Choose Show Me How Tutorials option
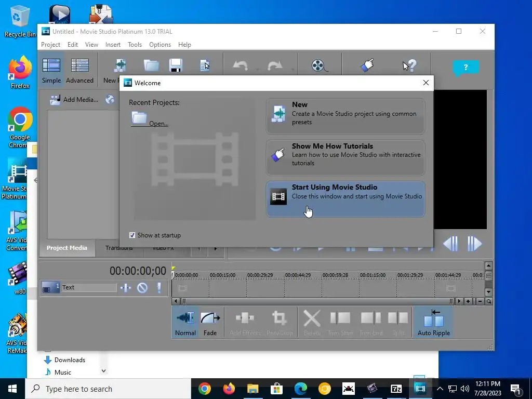532x399 pixels. pyautogui.click(x=345, y=157)
